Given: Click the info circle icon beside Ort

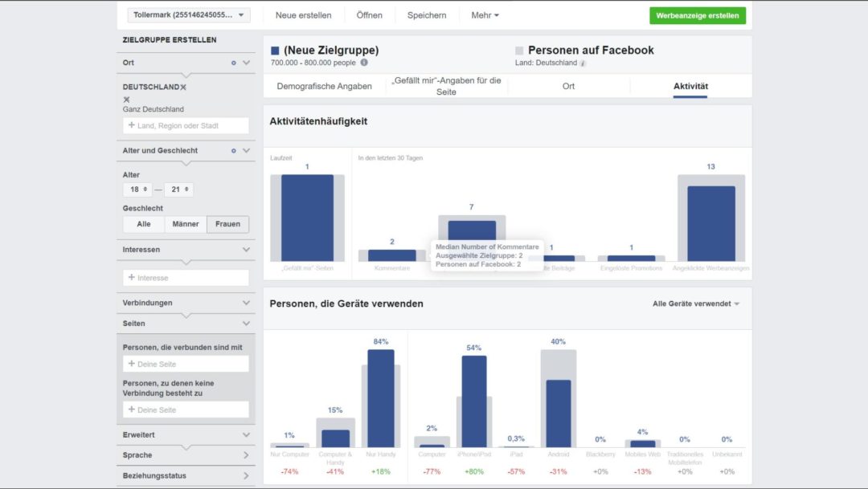Looking at the screenshot, I should (234, 63).
